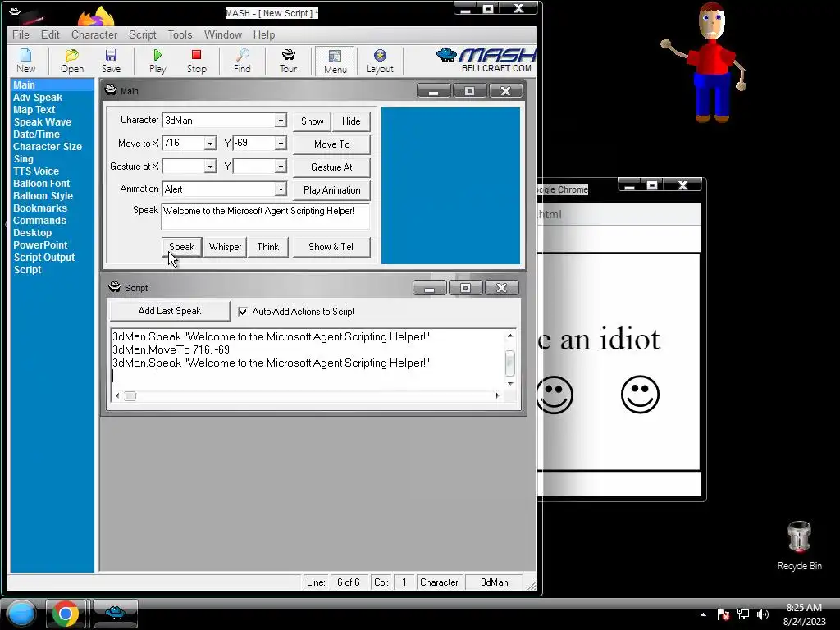840x630 pixels.
Task: Click the MASH taskbar button
Action: coord(116,614)
